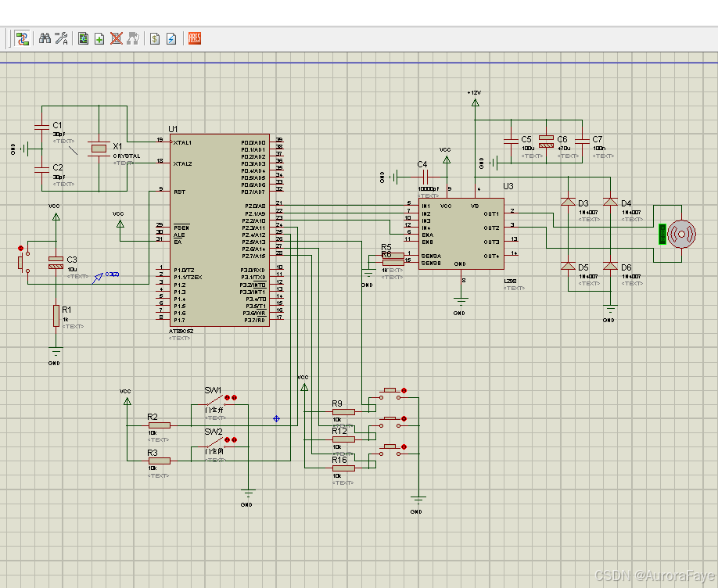Click the R5 resistor label
The height and width of the screenshot is (588, 718).
386,247
